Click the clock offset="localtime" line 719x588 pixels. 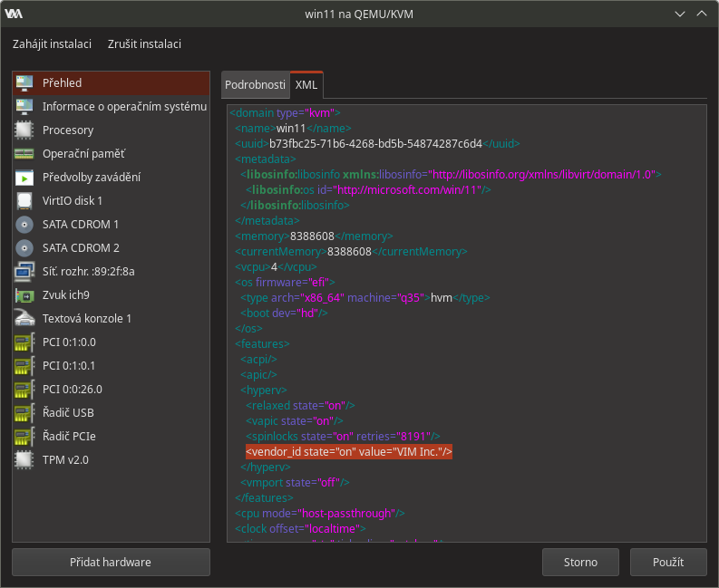tap(300, 529)
